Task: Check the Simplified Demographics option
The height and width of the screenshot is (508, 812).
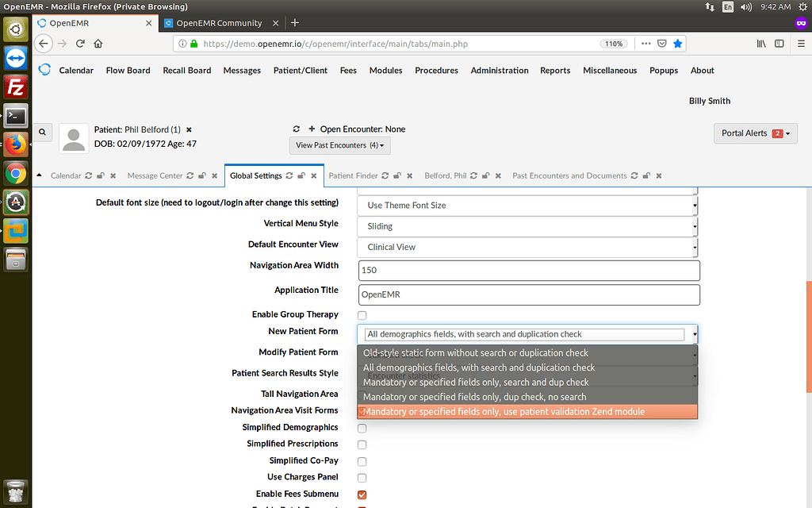Action: pos(362,428)
